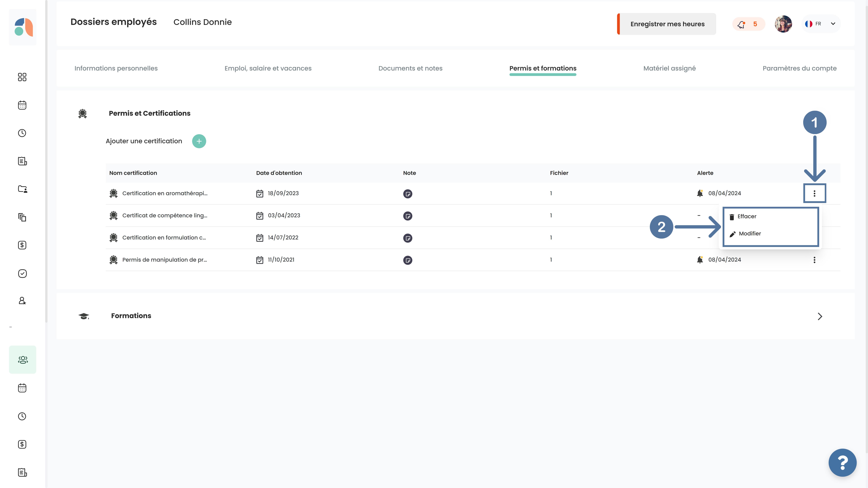
Task: Click the Nom certification column header
Action: coord(133,173)
